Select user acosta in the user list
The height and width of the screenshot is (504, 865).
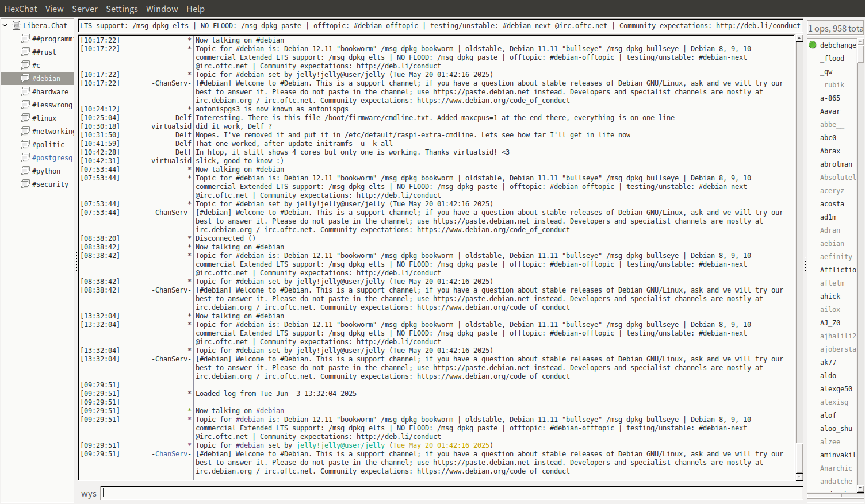click(832, 203)
